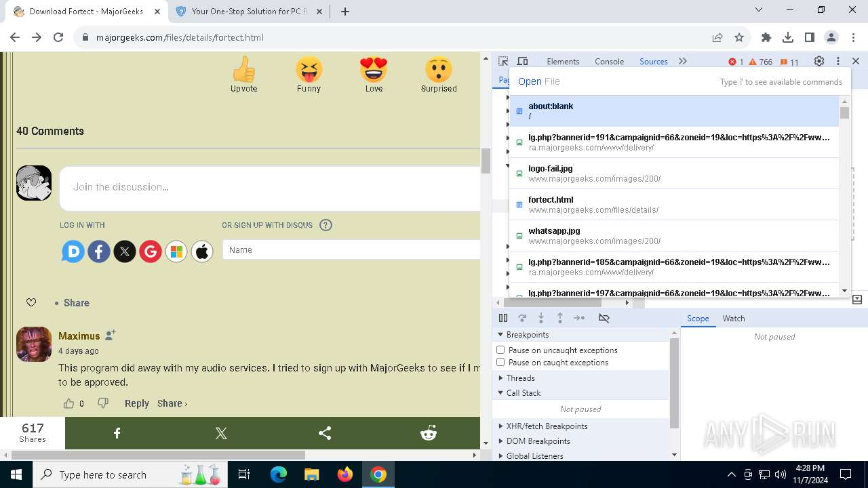The image size is (868, 488).
Task: Open Chrome extensions puzzle icon
Action: [x=766, y=37]
